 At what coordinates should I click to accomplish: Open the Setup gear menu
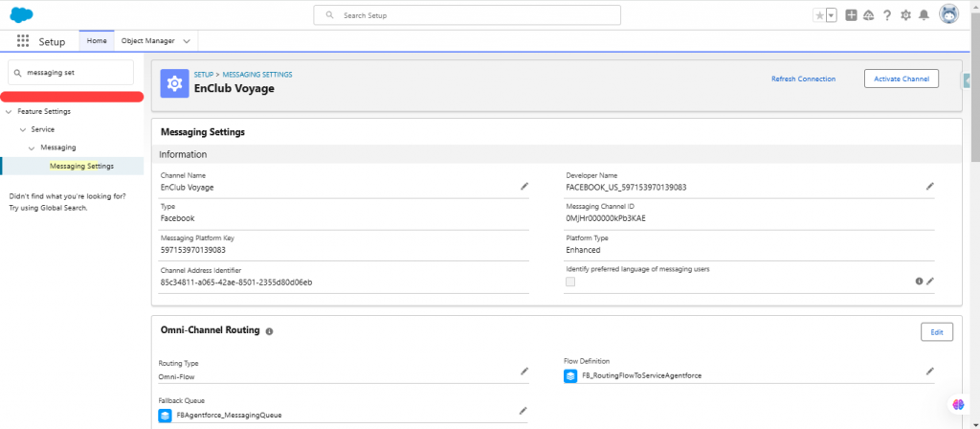(905, 15)
